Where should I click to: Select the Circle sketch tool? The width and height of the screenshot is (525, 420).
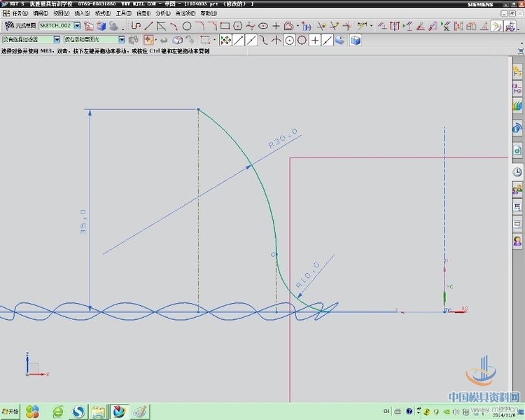tap(187, 26)
